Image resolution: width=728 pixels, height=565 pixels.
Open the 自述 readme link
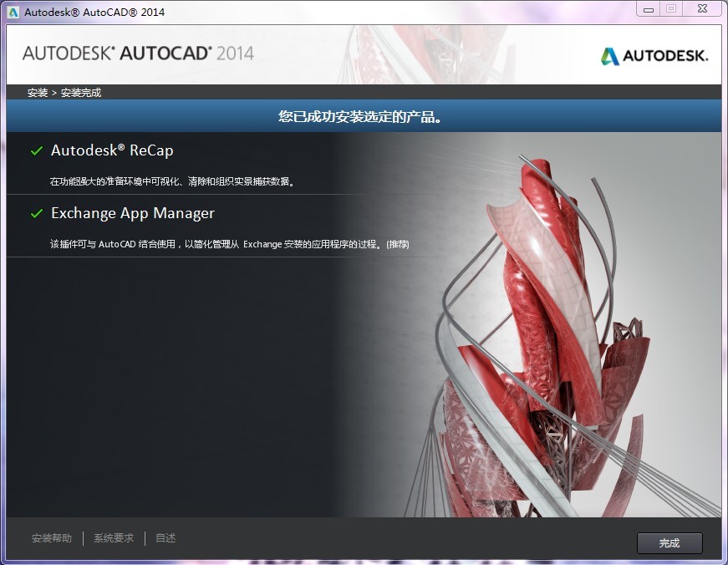click(165, 538)
